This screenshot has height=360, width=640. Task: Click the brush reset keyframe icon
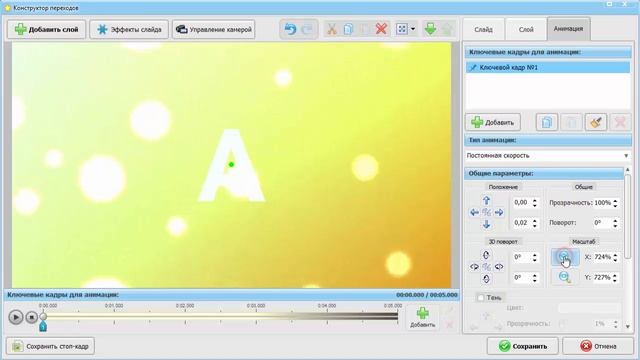point(596,122)
